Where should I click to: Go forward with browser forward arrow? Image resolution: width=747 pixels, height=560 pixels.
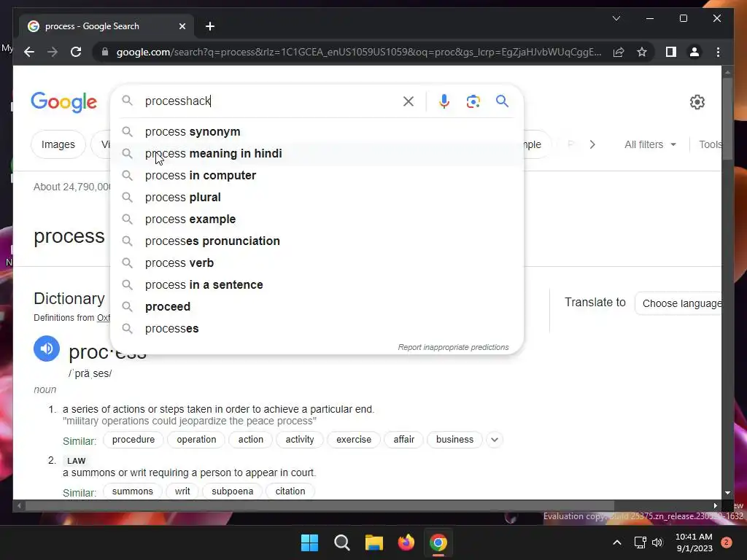[53, 52]
